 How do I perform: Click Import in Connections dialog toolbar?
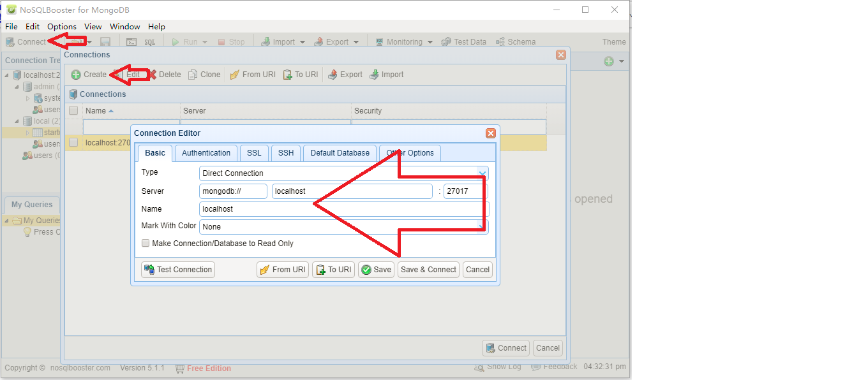(386, 75)
